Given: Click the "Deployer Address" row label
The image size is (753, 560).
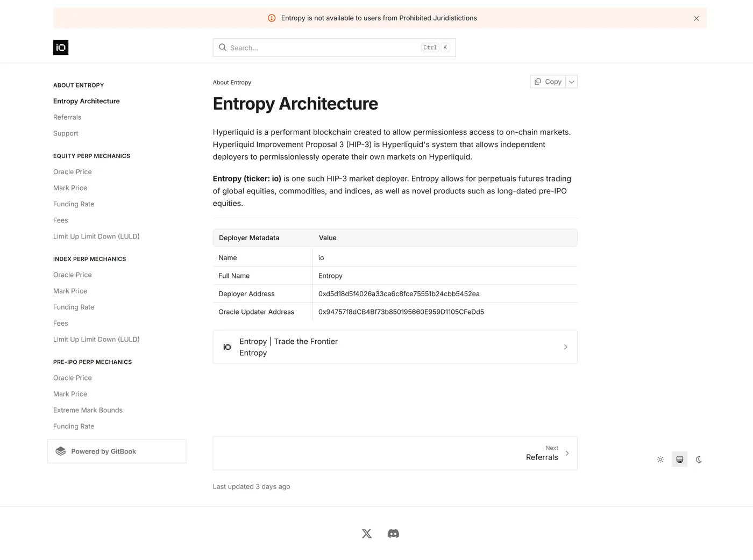Looking at the screenshot, I should 246,294.
